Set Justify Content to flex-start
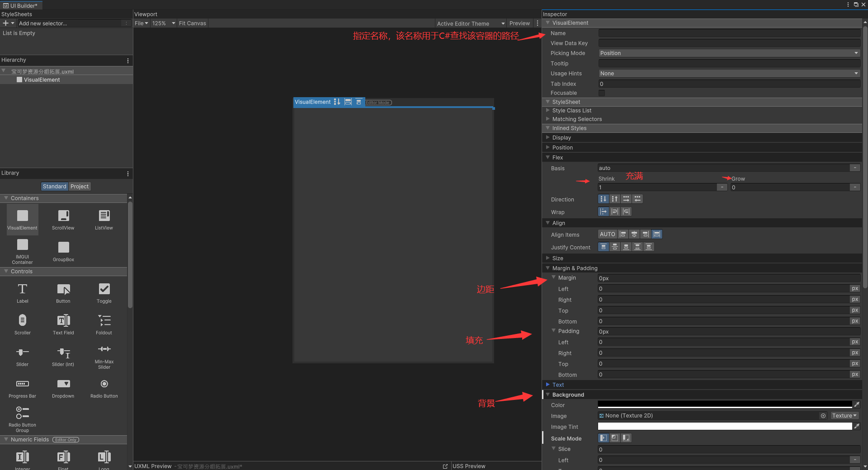 pyautogui.click(x=603, y=247)
